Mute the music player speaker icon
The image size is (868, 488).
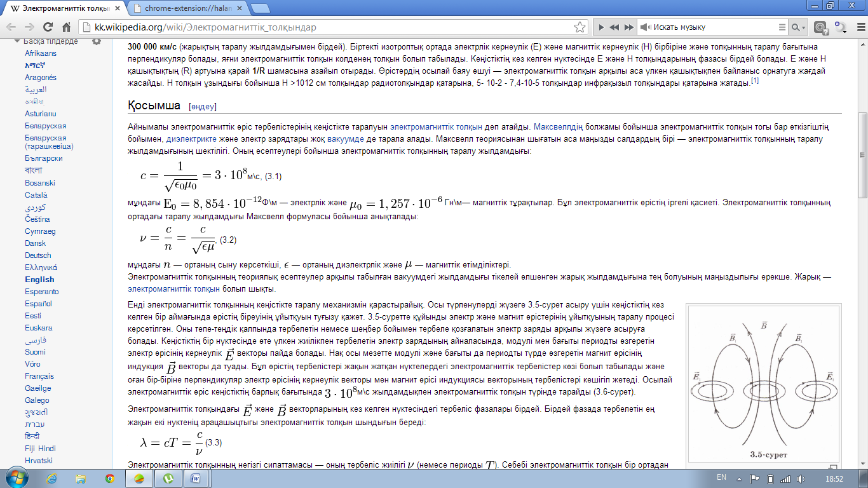click(644, 27)
